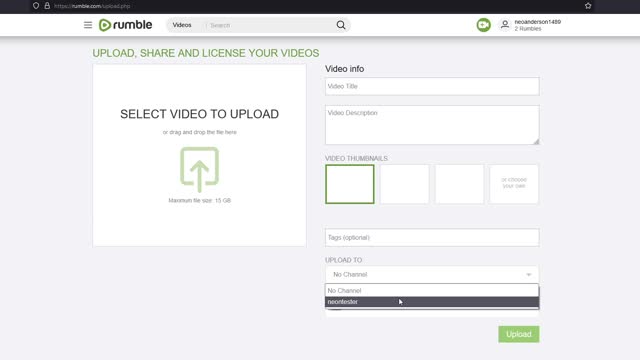
Task: Click the Video Title input field
Action: click(x=432, y=86)
